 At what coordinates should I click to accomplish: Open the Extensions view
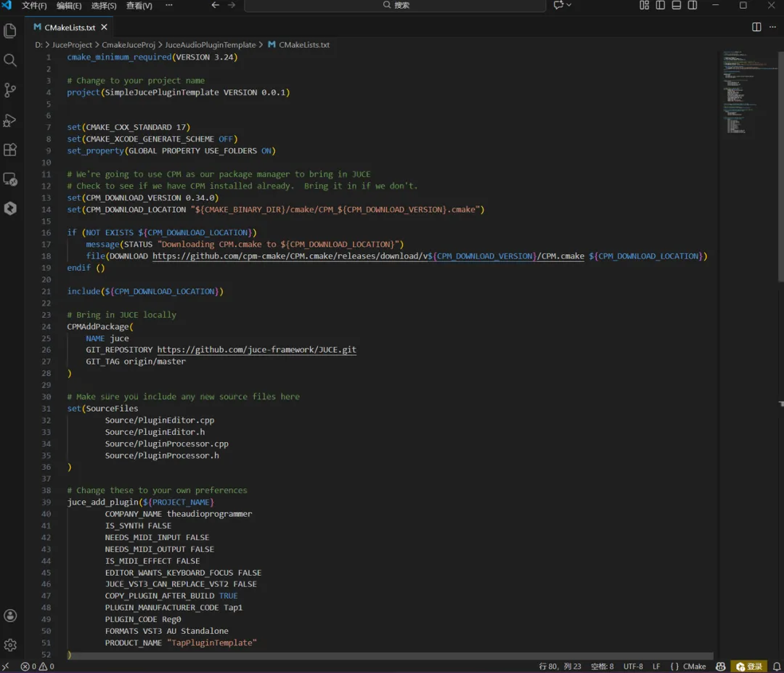(x=10, y=150)
